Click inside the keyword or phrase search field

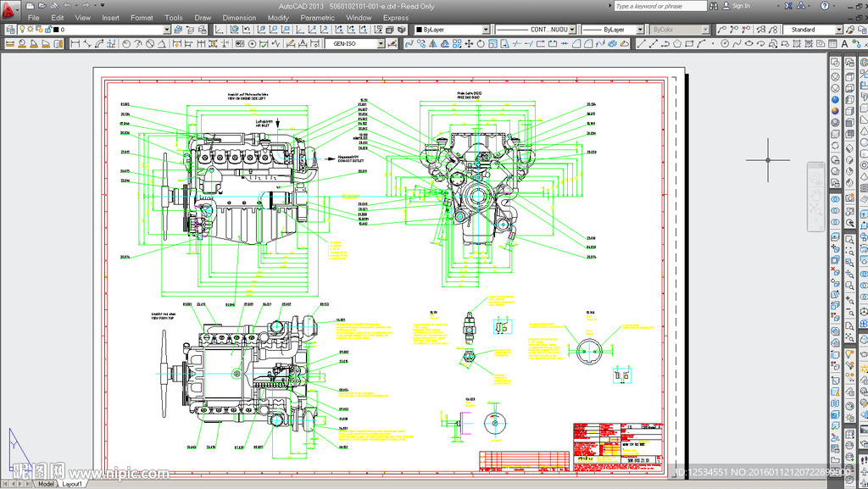click(659, 6)
